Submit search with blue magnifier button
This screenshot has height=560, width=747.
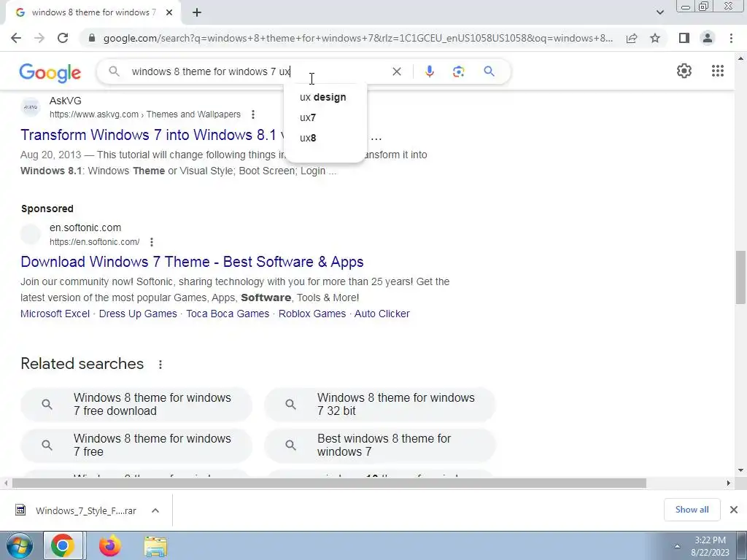(489, 71)
